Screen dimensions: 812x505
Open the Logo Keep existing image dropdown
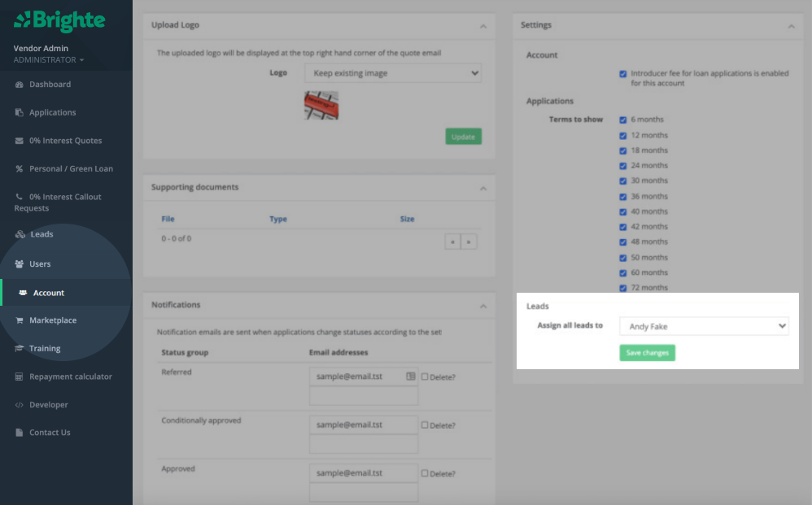tap(393, 73)
